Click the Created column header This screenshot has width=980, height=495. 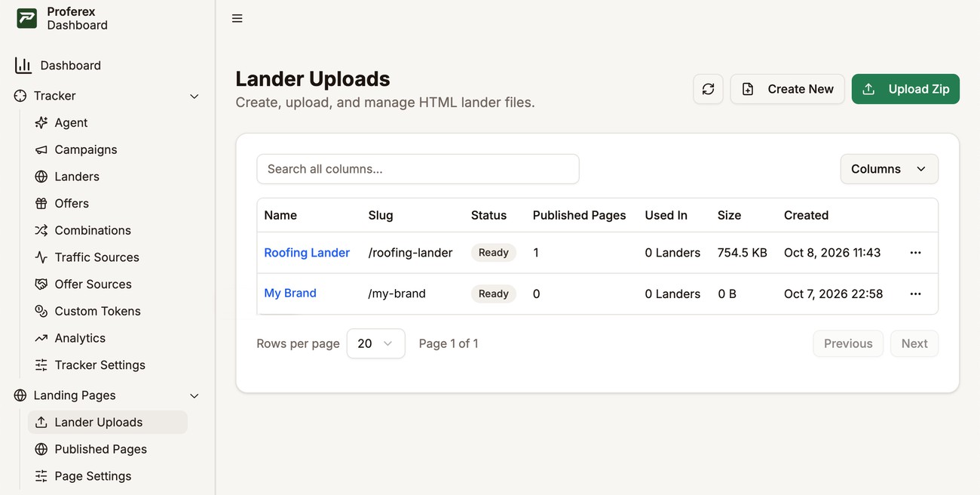(806, 215)
